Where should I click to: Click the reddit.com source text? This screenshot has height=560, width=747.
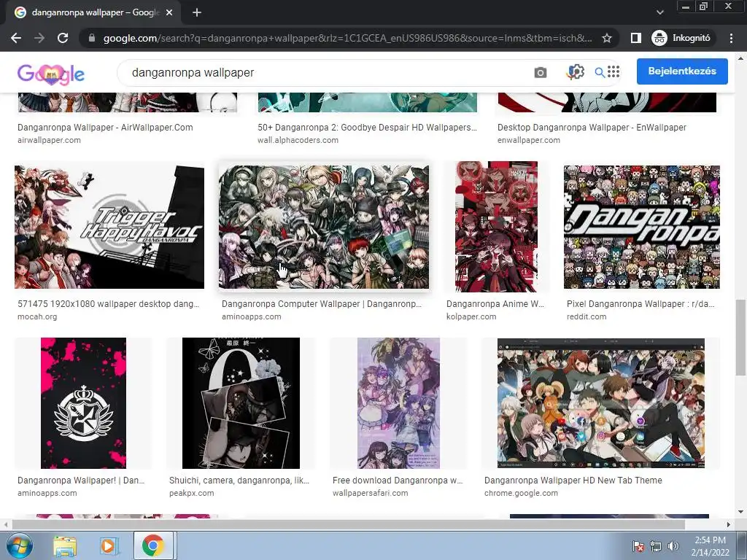[x=587, y=316]
